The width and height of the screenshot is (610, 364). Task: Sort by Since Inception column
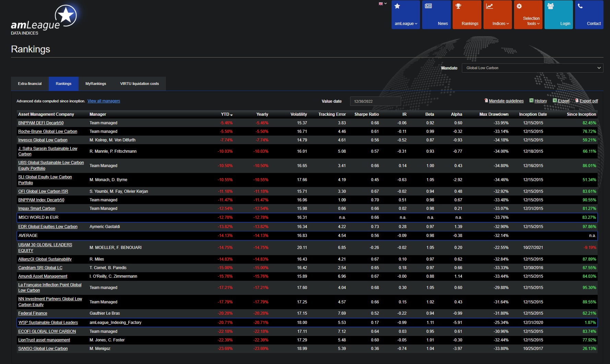pos(582,114)
